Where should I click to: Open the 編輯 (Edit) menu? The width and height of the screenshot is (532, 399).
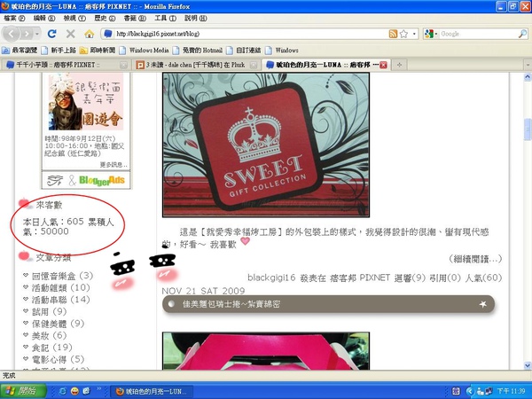(x=44, y=18)
